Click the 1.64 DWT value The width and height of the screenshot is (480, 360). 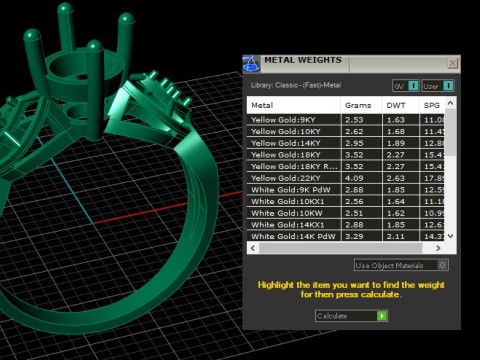tap(396, 201)
